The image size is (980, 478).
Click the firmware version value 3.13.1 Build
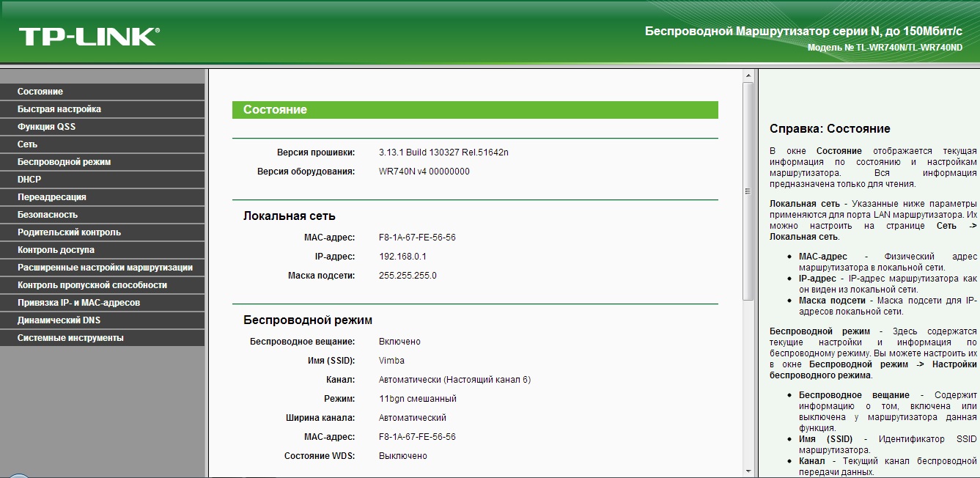443,152
